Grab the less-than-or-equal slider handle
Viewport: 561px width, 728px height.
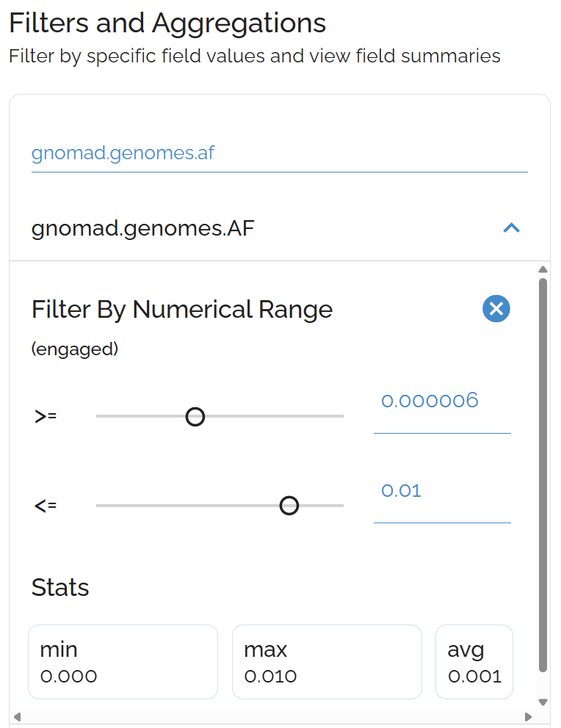pos(289,506)
